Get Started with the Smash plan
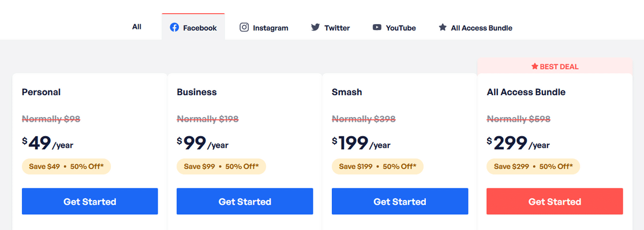644x230 pixels. coord(400,201)
